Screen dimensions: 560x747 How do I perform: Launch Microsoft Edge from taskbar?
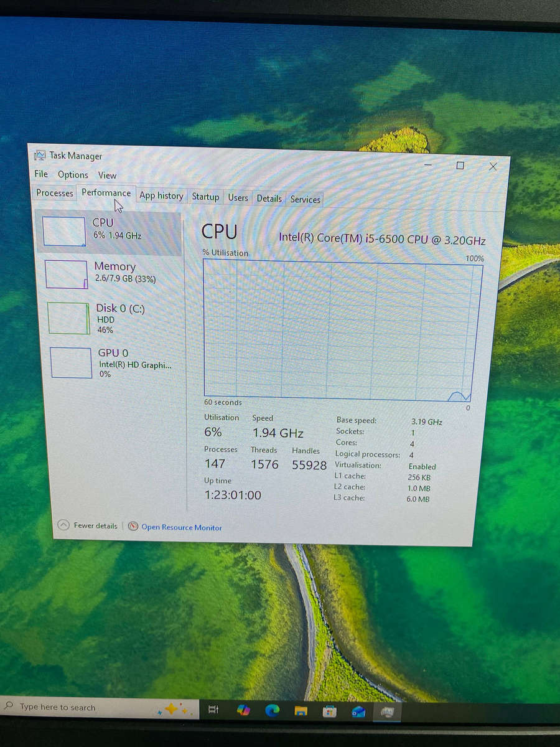point(272,710)
